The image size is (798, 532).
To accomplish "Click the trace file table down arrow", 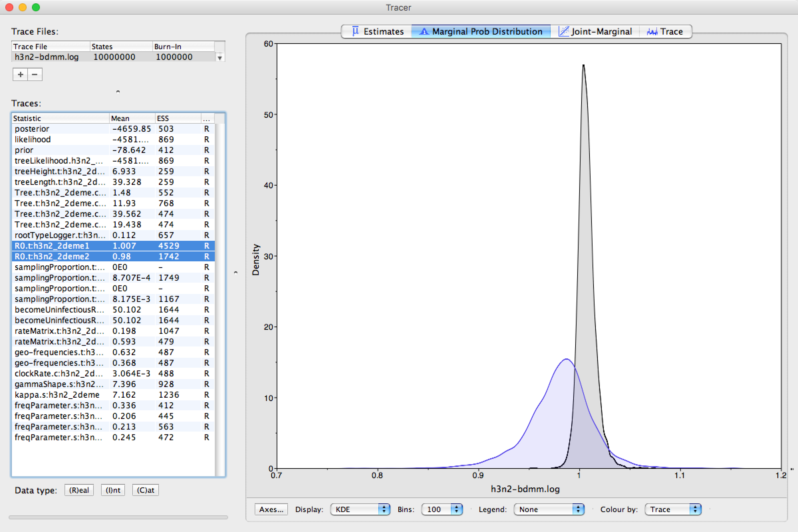I will pyautogui.click(x=220, y=58).
